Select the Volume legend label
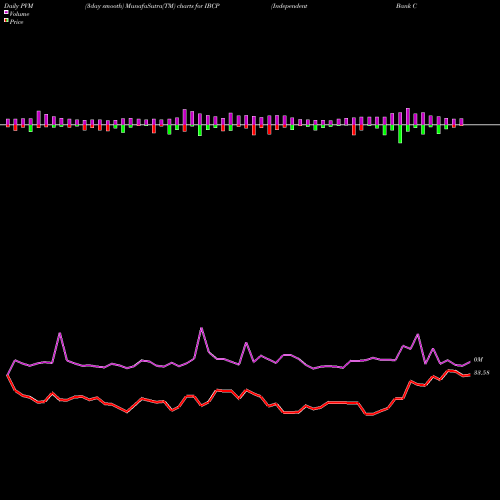Image resolution: width=500 pixels, height=500 pixels. coord(19,14)
